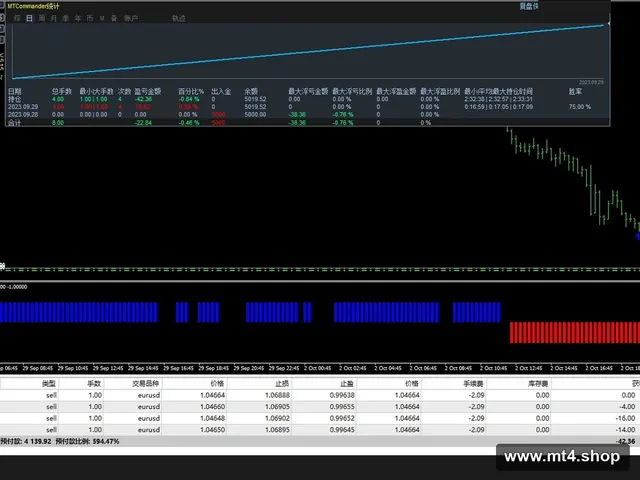The image size is (640, 480).
Task: Click the 类型 header in orders table
Action: click(49, 384)
